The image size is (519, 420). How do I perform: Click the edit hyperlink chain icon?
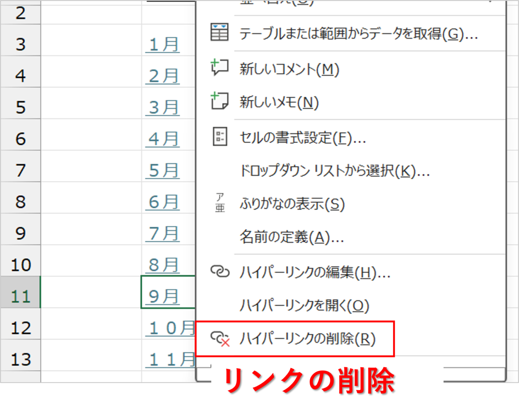(220, 272)
